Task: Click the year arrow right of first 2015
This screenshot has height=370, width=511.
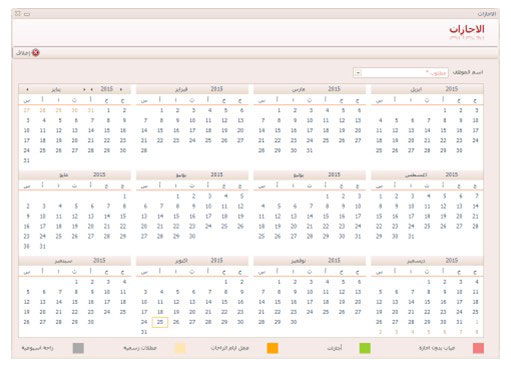Action: (121, 89)
